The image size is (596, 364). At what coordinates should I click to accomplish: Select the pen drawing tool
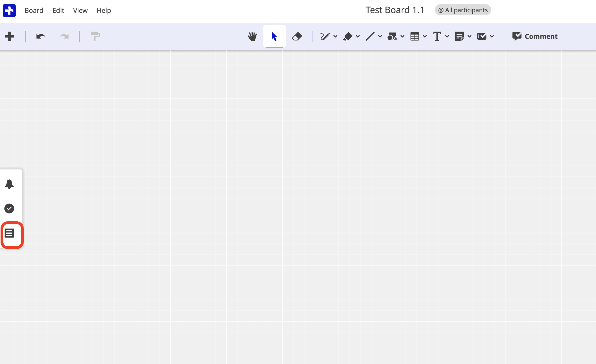point(325,36)
